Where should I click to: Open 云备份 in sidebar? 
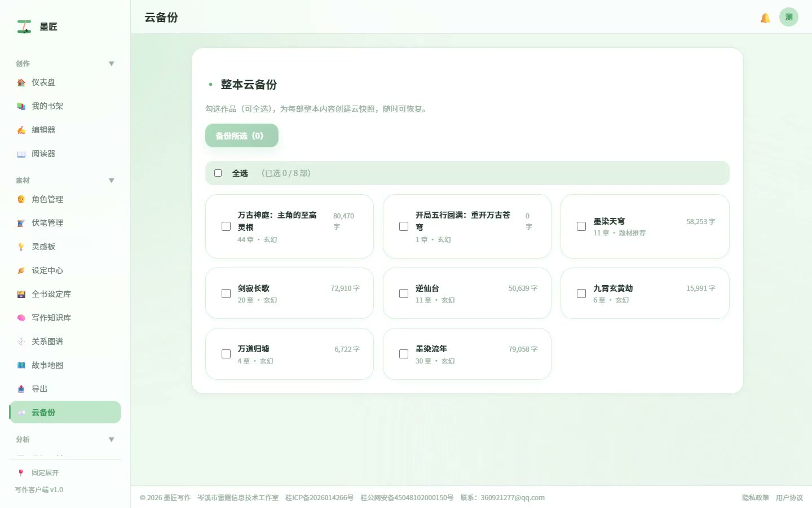[x=65, y=412]
